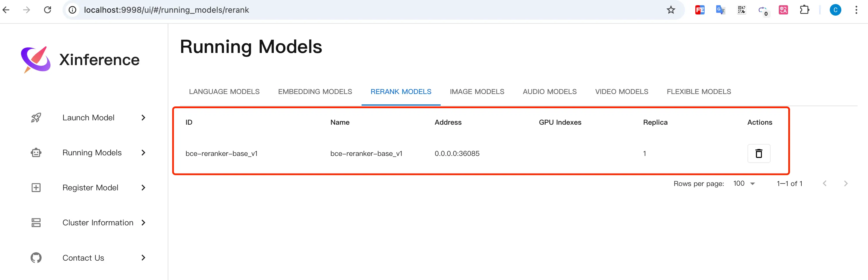This screenshot has width=868, height=280.
Task: Click the GPU Indexes column header
Action: pos(560,122)
